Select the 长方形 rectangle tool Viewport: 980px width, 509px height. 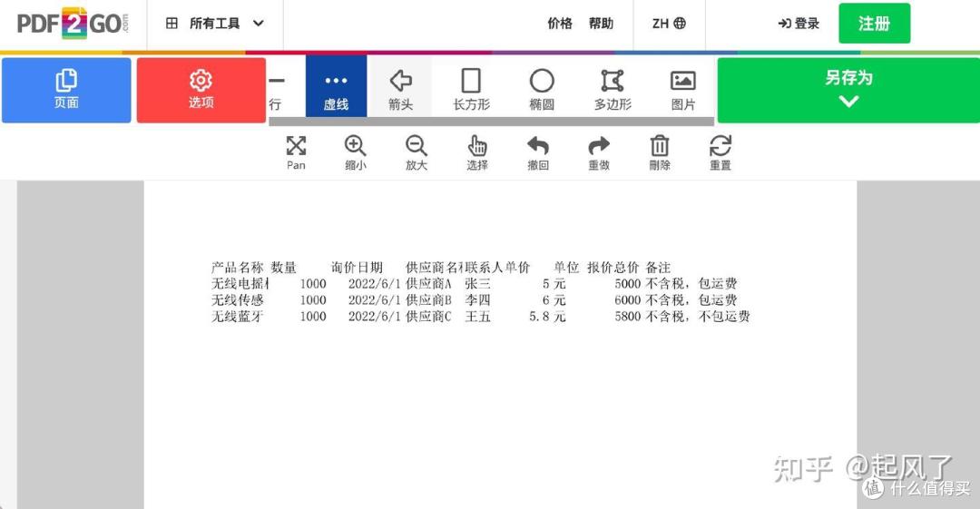(471, 90)
